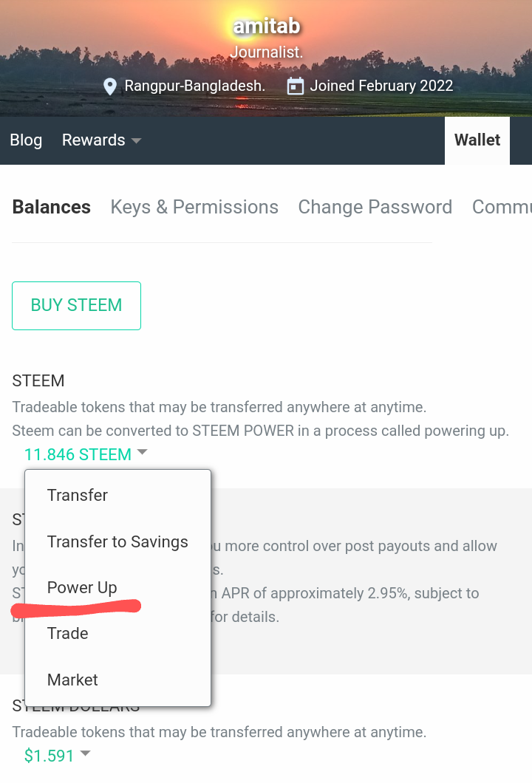Click the calendar icon beside Joined date
The height and width of the screenshot is (783, 532).
pyautogui.click(x=296, y=86)
